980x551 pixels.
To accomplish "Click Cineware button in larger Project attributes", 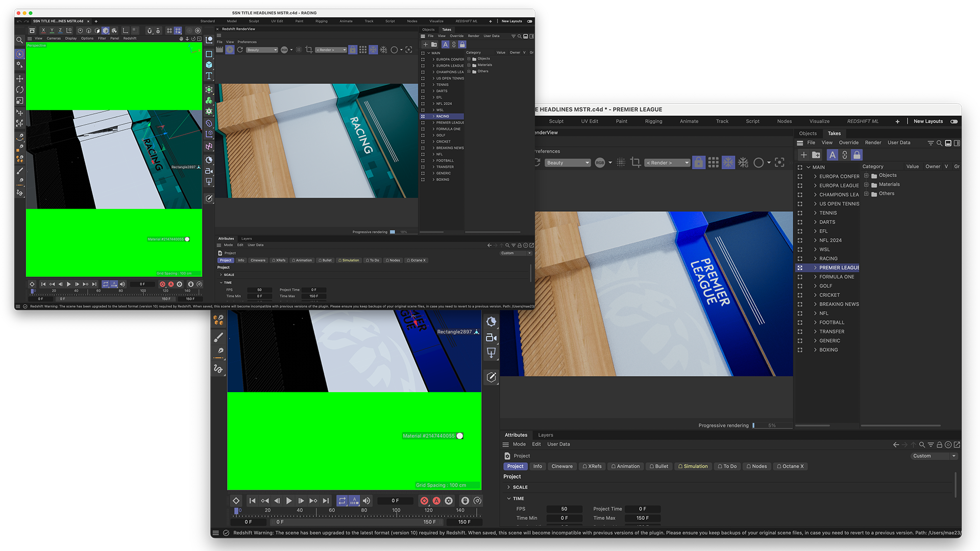I will pyautogui.click(x=561, y=466).
